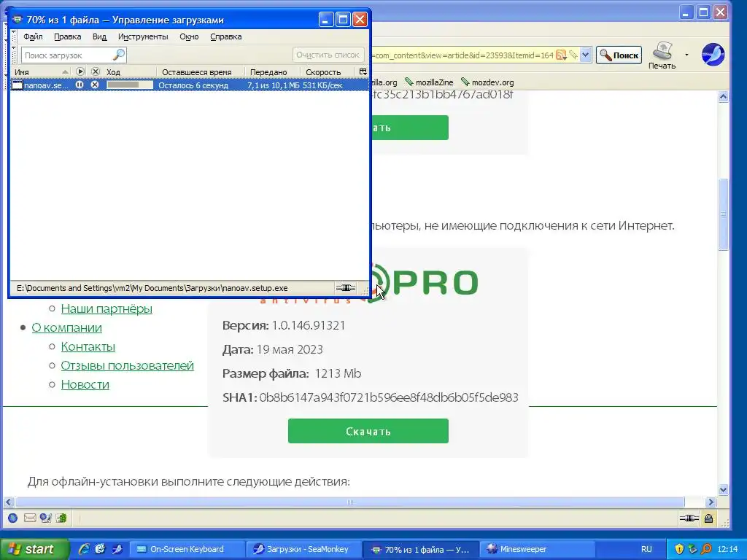Open the Новости link
747x560 pixels.
point(85,384)
